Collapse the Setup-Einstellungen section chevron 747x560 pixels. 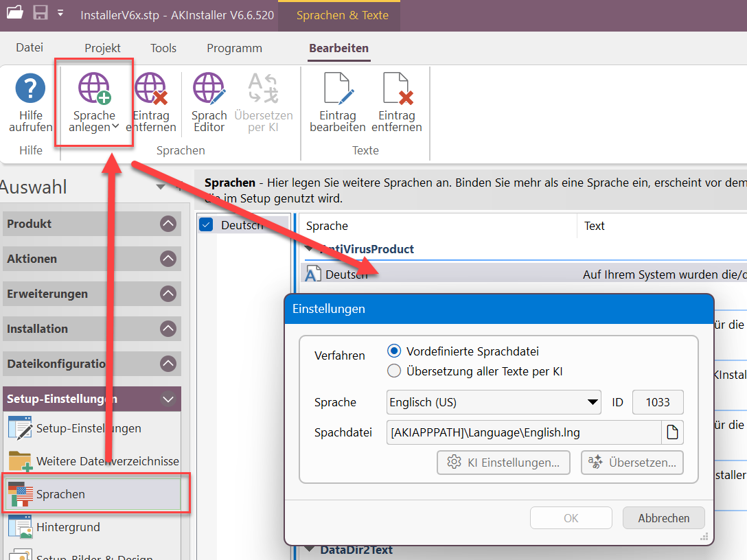point(168,399)
